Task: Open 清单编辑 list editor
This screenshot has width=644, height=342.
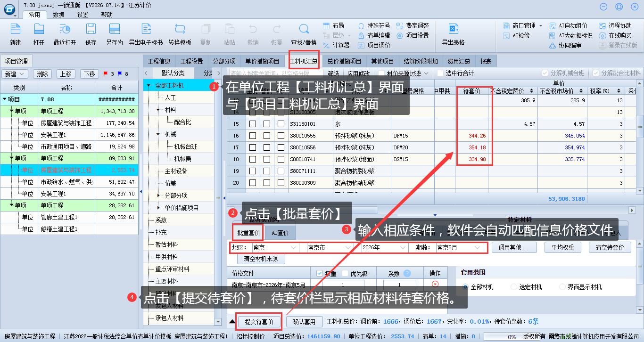Action: (374, 35)
